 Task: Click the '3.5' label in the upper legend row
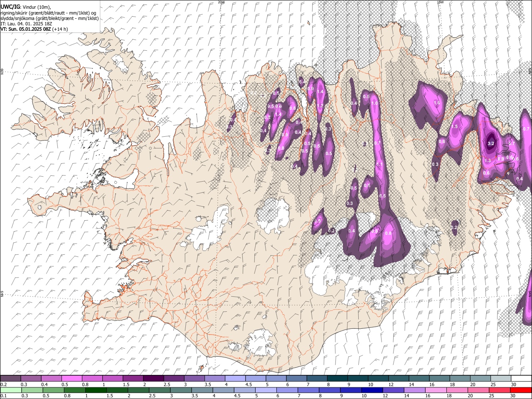click(x=207, y=384)
